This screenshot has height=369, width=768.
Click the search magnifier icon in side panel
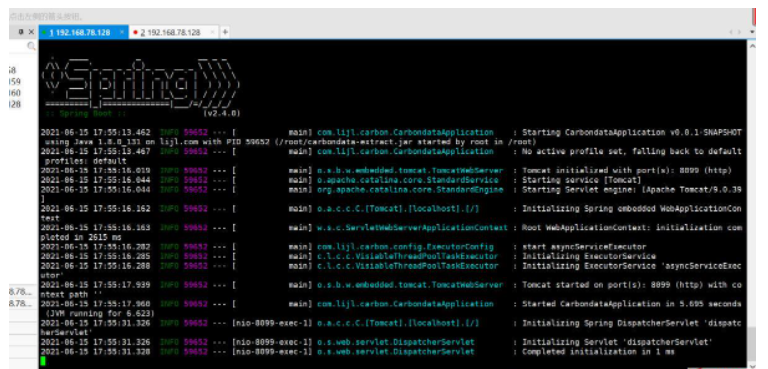point(31,46)
